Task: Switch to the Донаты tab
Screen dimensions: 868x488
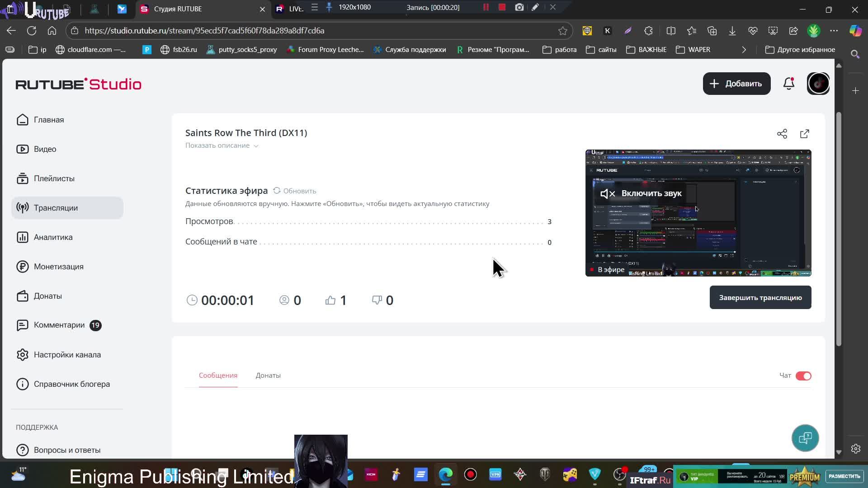Action: pyautogui.click(x=268, y=375)
